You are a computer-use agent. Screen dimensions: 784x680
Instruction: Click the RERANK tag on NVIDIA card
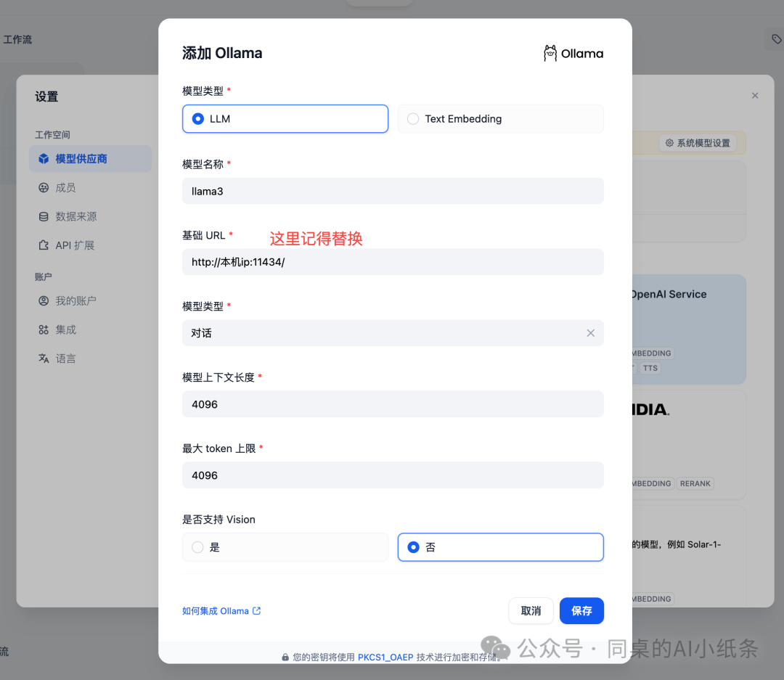tap(695, 483)
